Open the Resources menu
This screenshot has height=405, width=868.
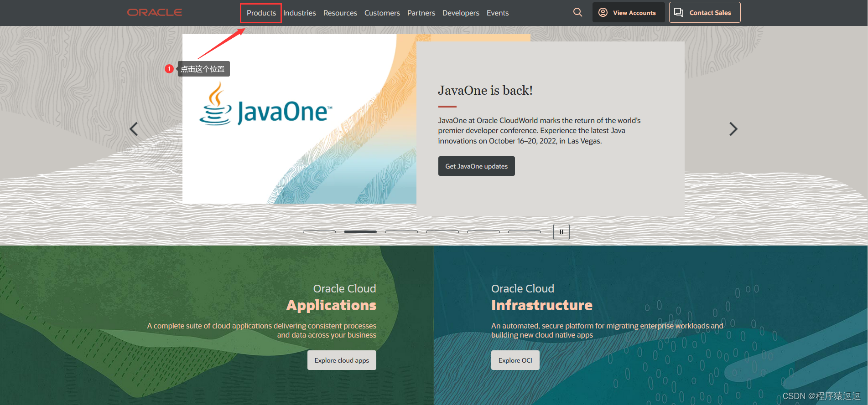pos(340,13)
